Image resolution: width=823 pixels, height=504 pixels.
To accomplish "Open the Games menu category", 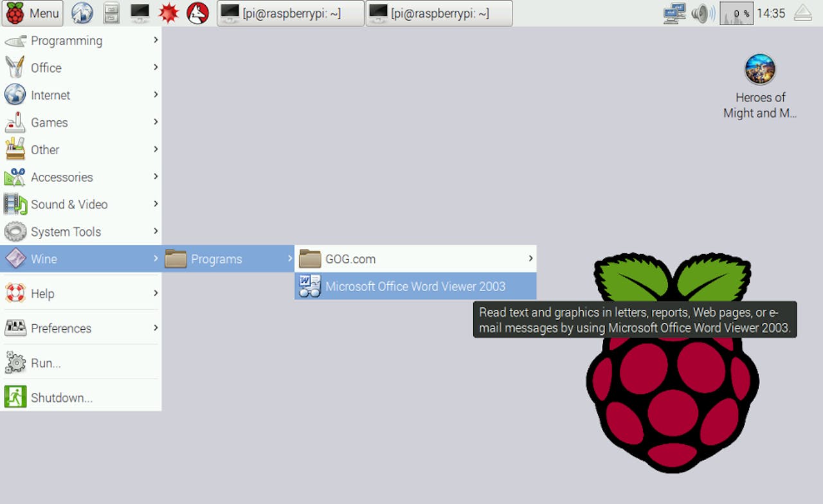I will 81,122.
